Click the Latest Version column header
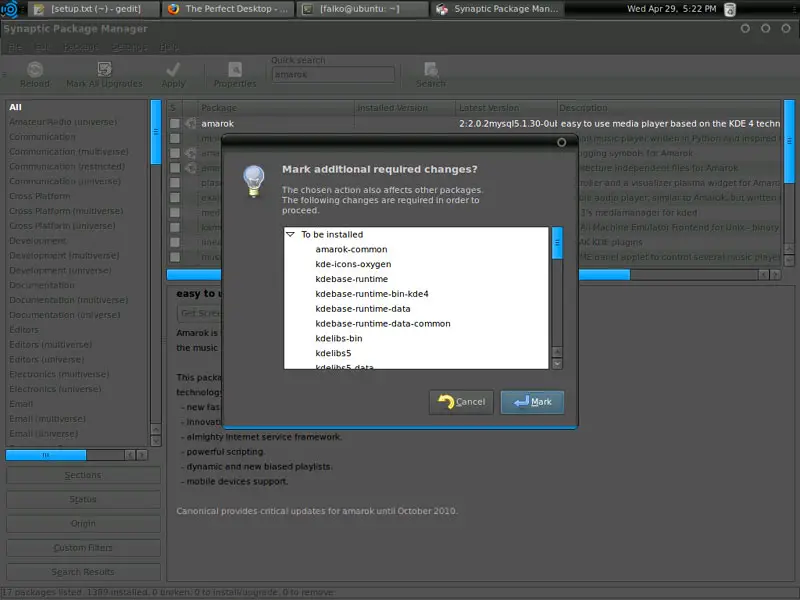The width and height of the screenshot is (800, 600). point(506,108)
